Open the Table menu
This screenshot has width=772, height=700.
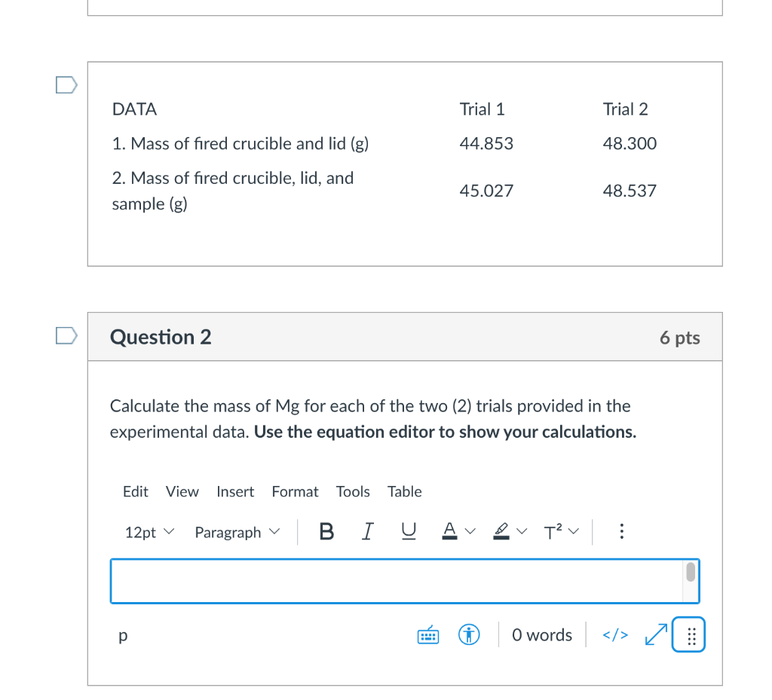click(404, 491)
